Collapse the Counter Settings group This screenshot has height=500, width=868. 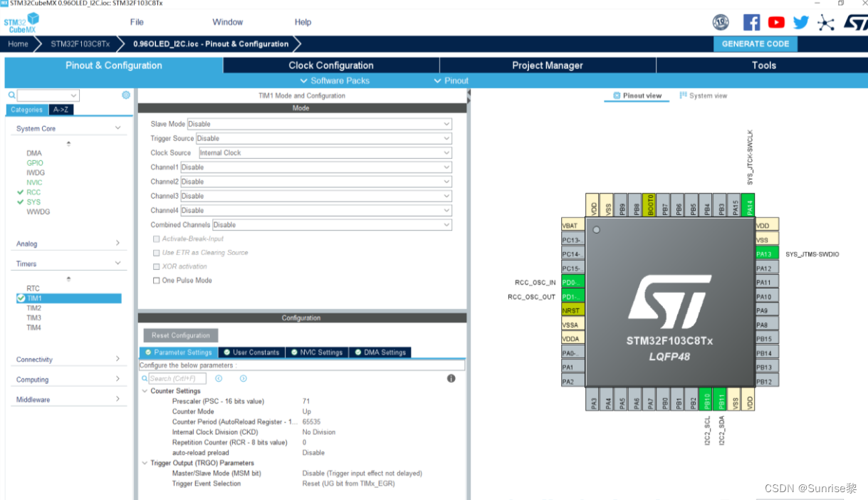point(145,391)
